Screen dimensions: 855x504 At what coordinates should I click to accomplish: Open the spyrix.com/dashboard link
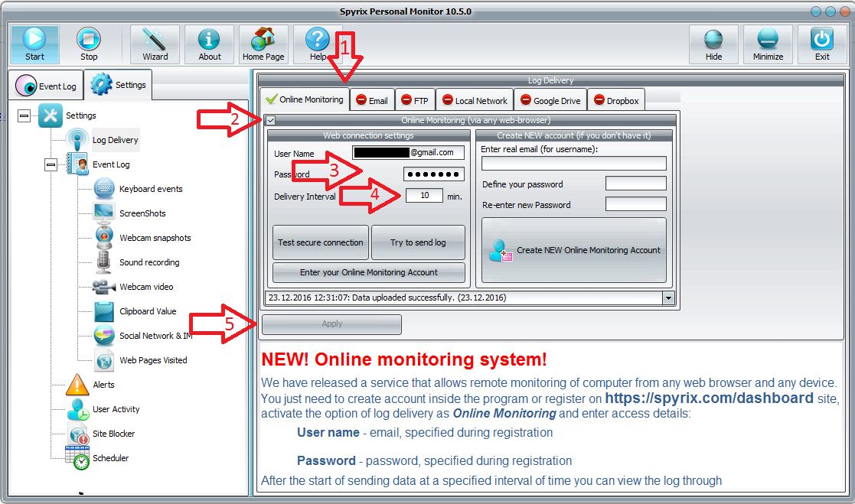pos(709,398)
